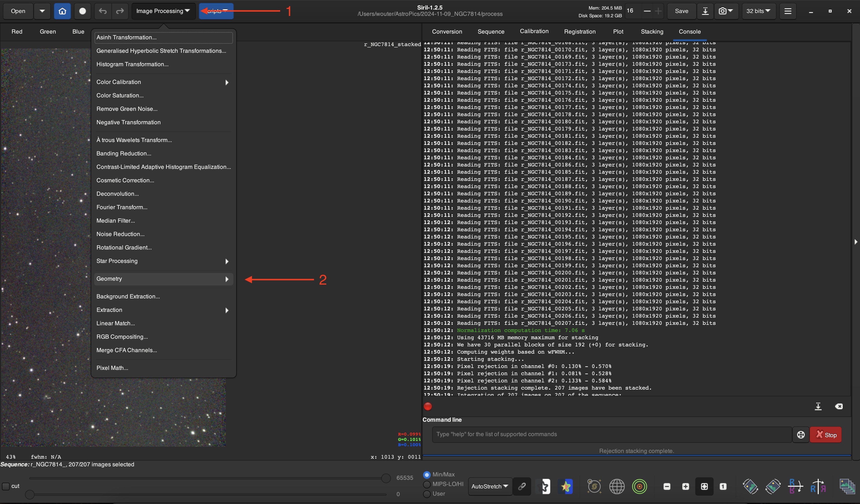Toggle the WCS grid globe icon
Screen dimensions: 860x504
pyautogui.click(x=617, y=486)
